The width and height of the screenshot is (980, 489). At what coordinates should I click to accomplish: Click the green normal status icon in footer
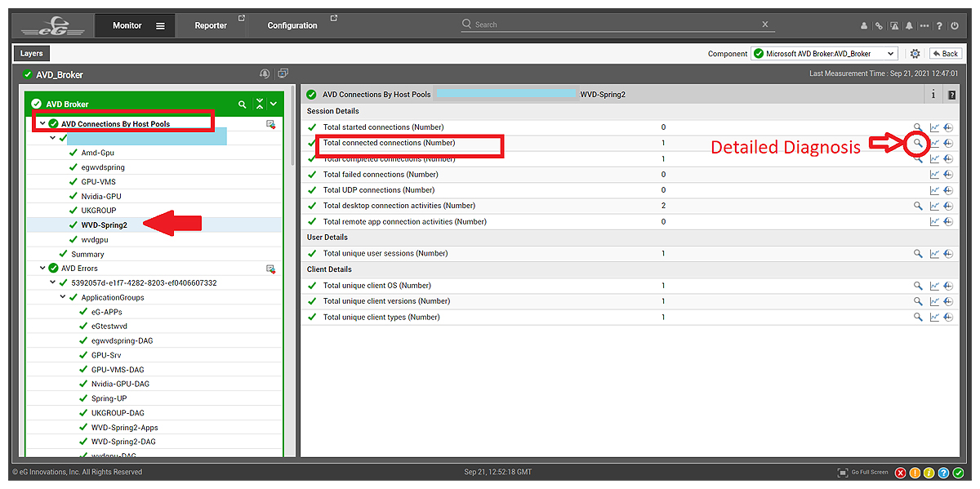(x=959, y=473)
